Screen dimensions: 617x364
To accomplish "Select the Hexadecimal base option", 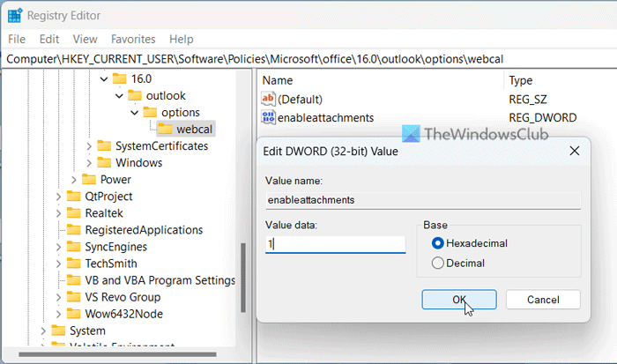I will (469, 243).
